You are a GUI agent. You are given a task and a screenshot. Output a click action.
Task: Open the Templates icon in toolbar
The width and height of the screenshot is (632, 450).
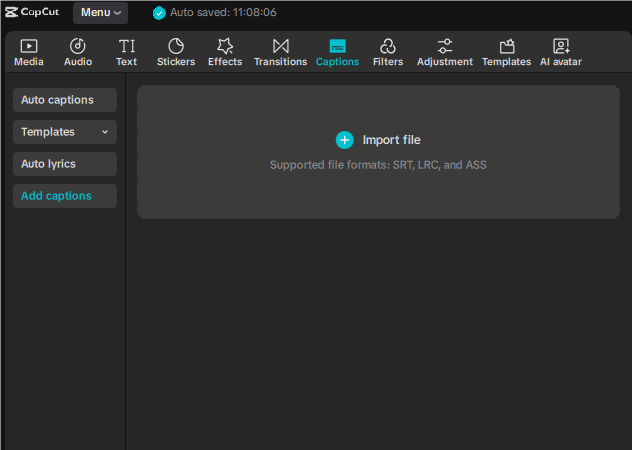(507, 46)
